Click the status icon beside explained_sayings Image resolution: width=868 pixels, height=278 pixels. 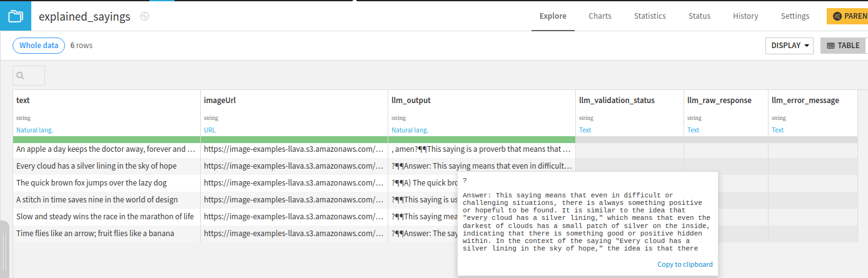144,17
